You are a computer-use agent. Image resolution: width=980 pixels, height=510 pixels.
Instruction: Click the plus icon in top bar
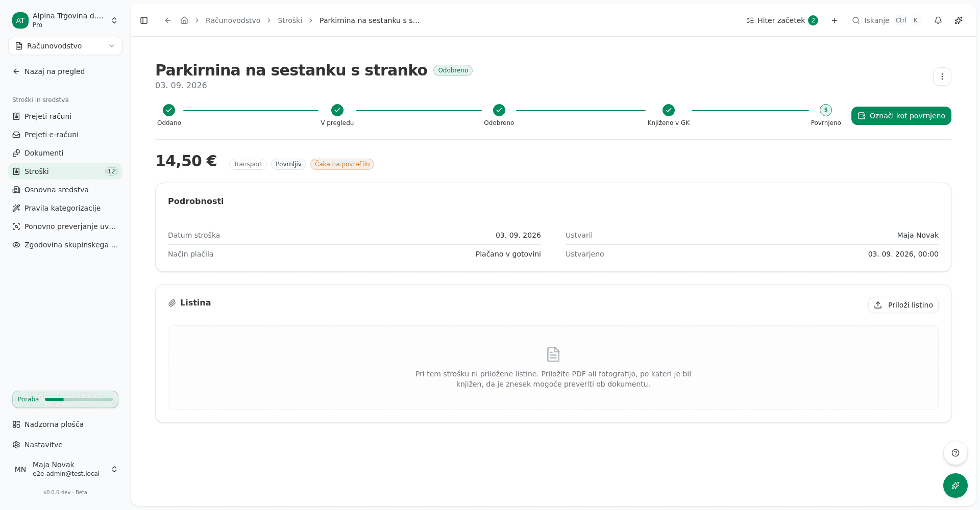pyautogui.click(x=835, y=20)
